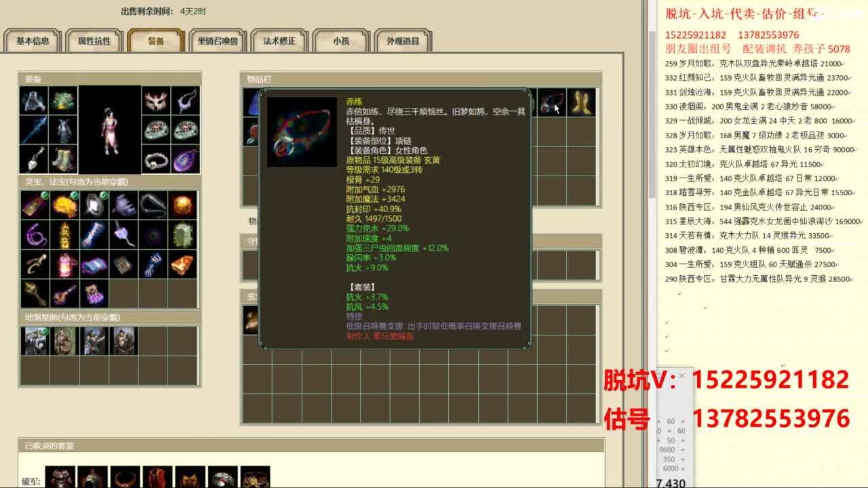Screen dimensions: 868x488
Task: Click listing 330 凌烟阁 in the document
Action: [749, 106]
